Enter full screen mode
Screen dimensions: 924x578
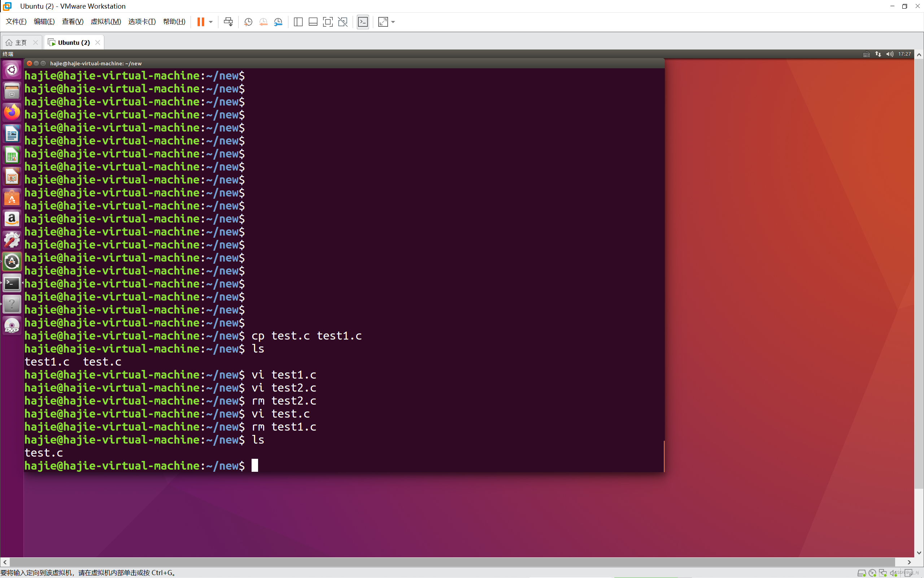tap(328, 22)
